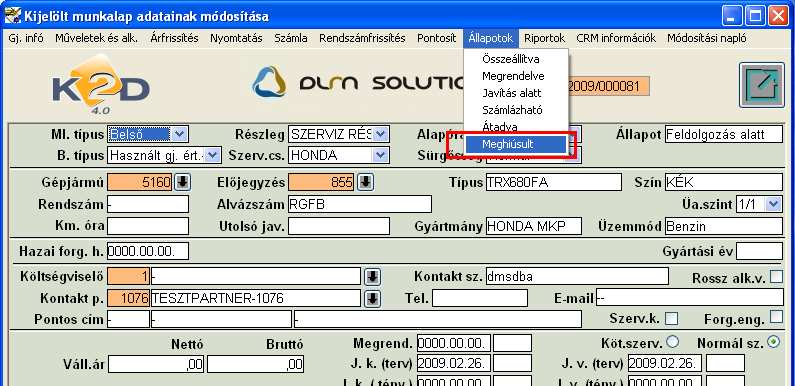This screenshot has height=386, width=795.
Task: Open lookup arrow next to Előjegyzés 855
Action: 365,182
